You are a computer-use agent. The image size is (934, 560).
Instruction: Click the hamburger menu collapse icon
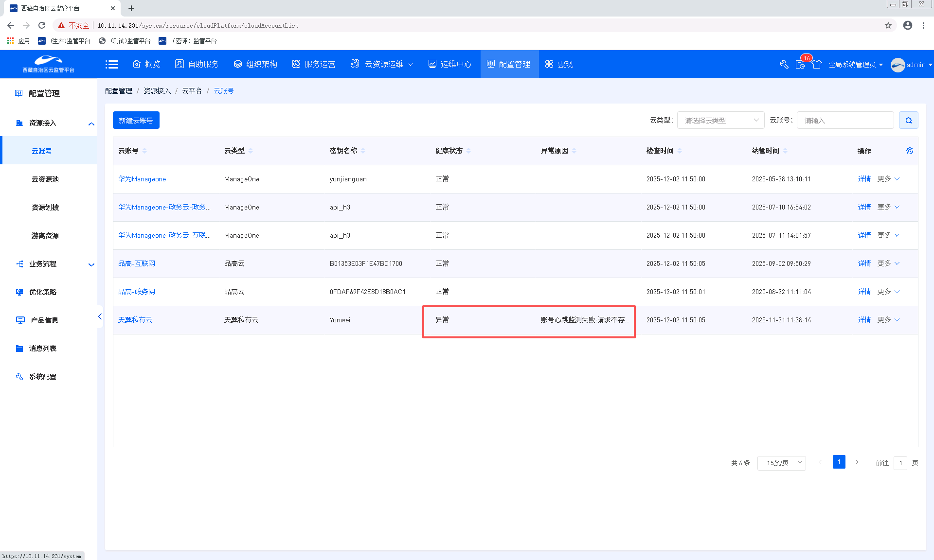pos(112,64)
